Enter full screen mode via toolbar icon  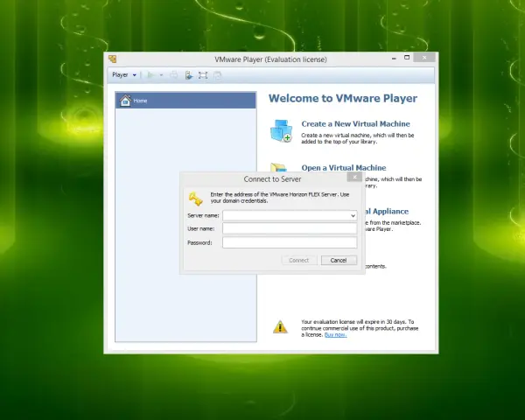203,75
